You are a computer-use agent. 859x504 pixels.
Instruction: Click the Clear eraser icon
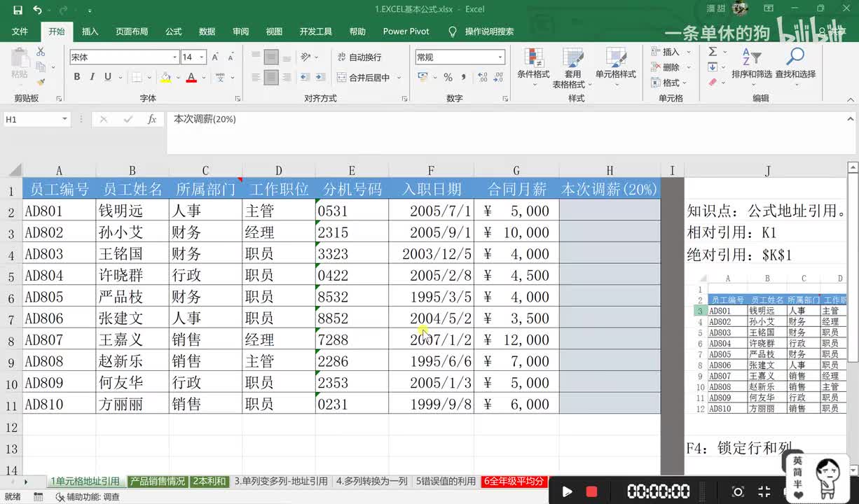click(x=713, y=83)
